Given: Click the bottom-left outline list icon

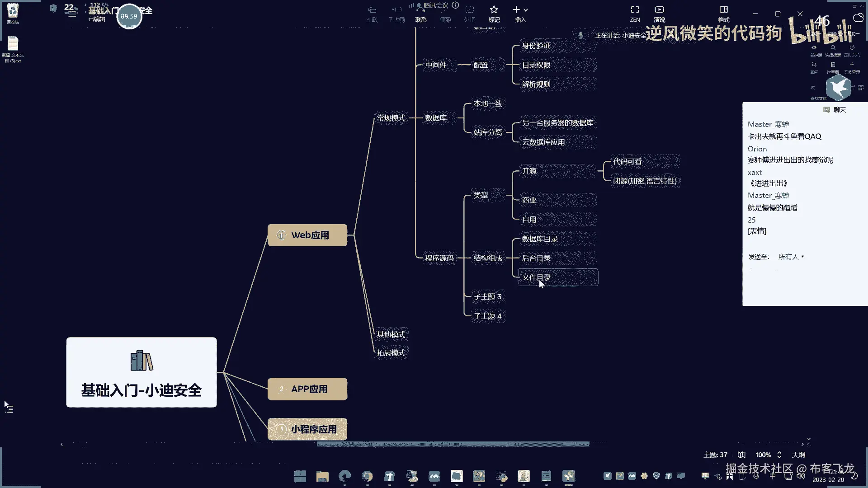Looking at the screenshot, I should (x=9, y=409).
